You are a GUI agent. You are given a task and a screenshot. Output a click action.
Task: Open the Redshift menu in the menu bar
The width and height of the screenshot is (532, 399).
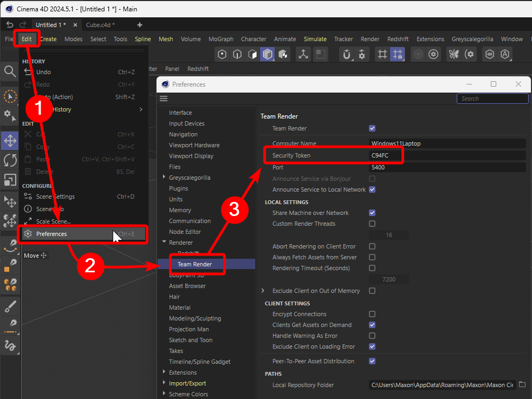coord(398,39)
